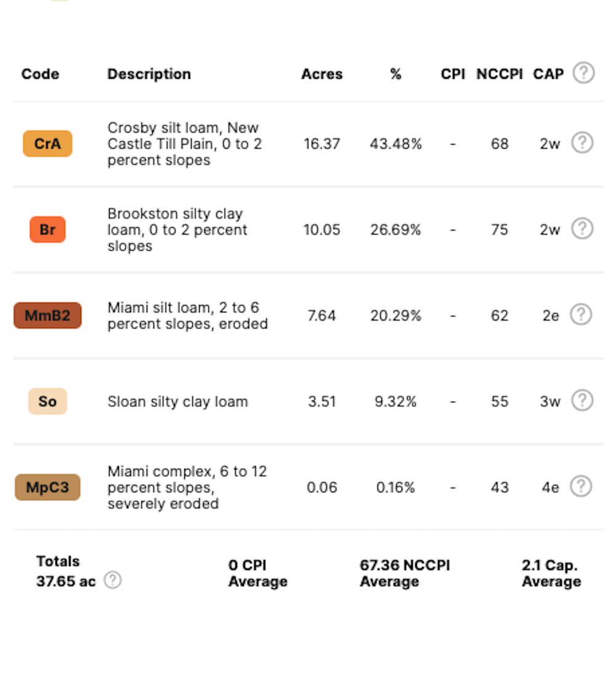The width and height of the screenshot is (616, 698).
Task: Click the Acres column header
Action: tap(322, 74)
